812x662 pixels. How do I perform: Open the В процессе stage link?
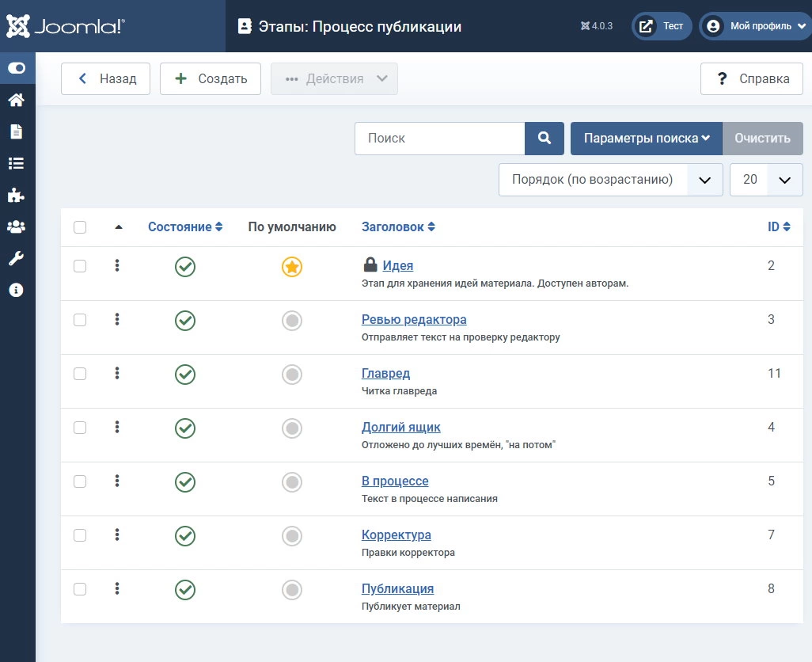coord(395,481)
